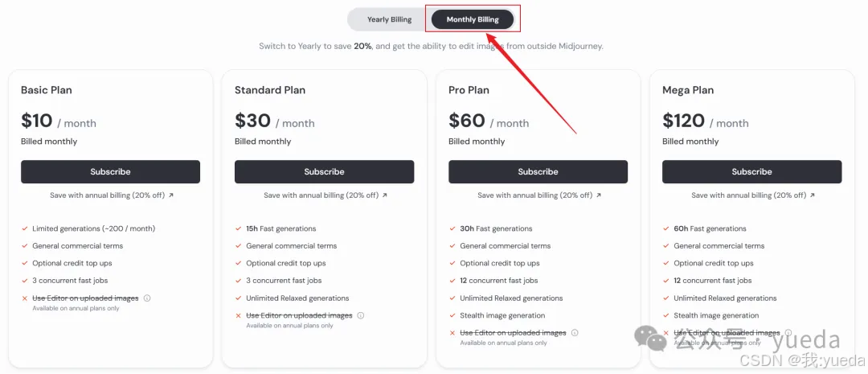Click arrow icon after Mega Plan annual billing
The image size is (868, 374).
(813, 195)
